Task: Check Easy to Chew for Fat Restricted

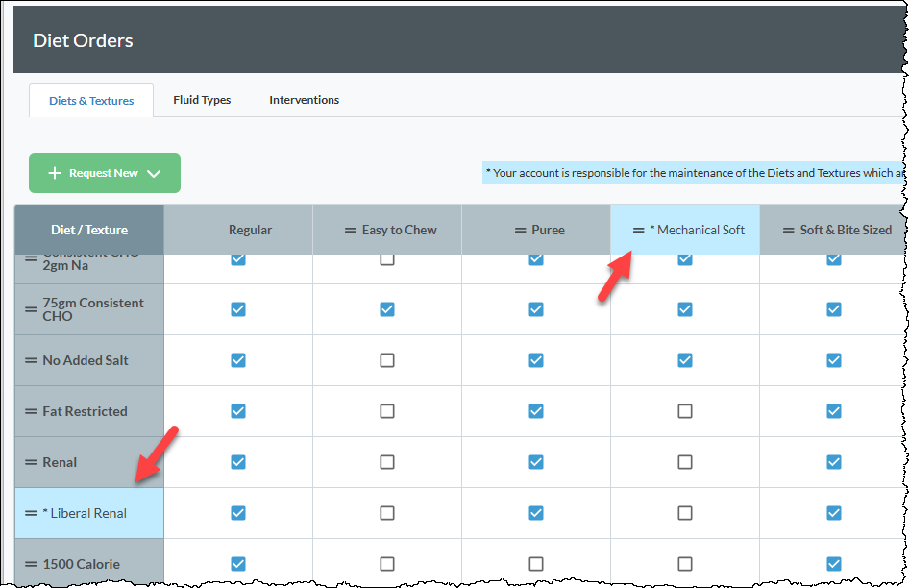Action: click(387, 412)
